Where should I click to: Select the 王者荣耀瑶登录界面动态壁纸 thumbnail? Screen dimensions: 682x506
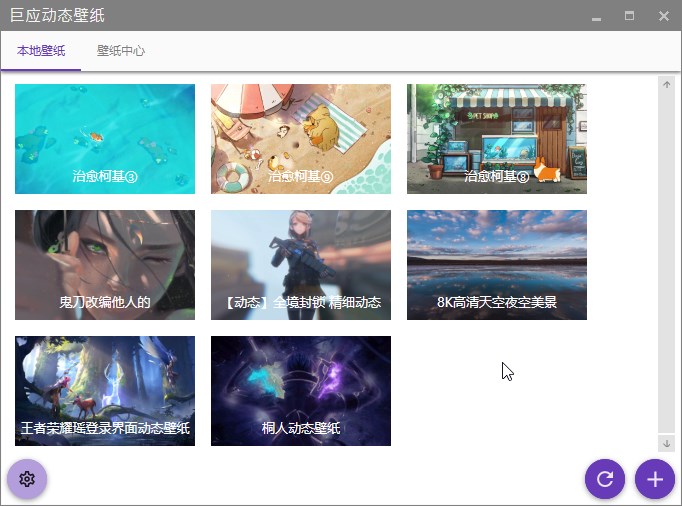[105, 391]
